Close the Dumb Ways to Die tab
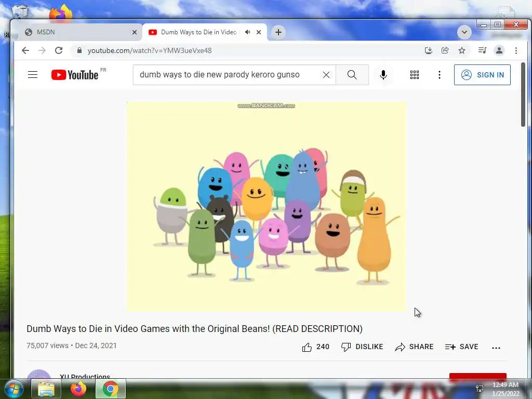Screen dimensions: 532x399 point(259,32)
